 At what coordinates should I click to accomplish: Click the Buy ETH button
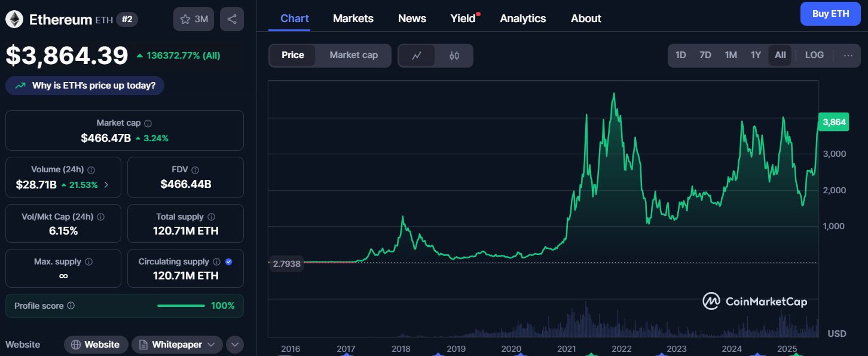coord(830,14)
